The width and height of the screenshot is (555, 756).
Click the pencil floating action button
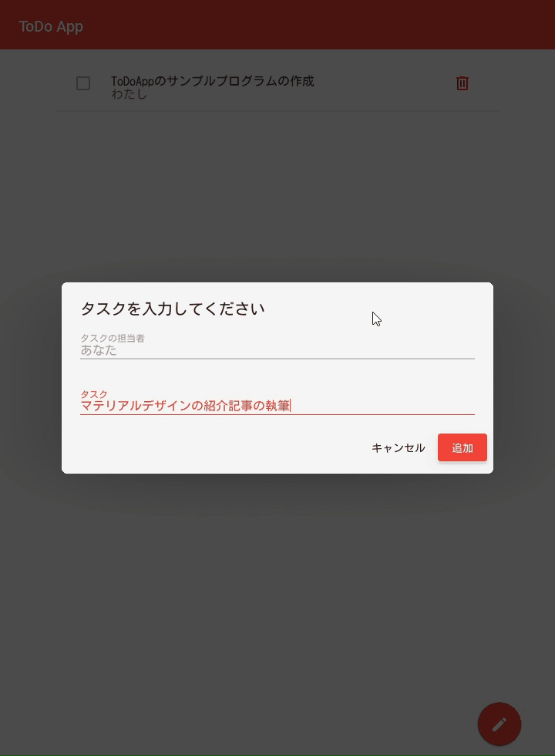pyautogui.click(x=499, y=724)
